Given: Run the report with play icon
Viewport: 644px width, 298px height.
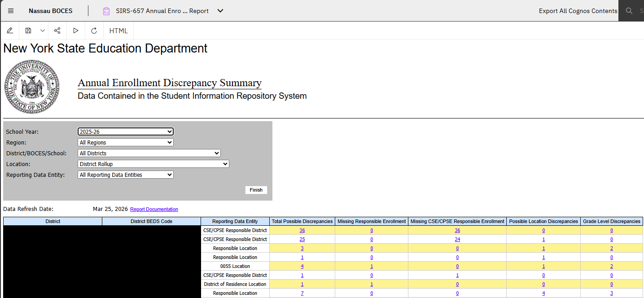Looking at the screenshot, I should pos(76,31).
